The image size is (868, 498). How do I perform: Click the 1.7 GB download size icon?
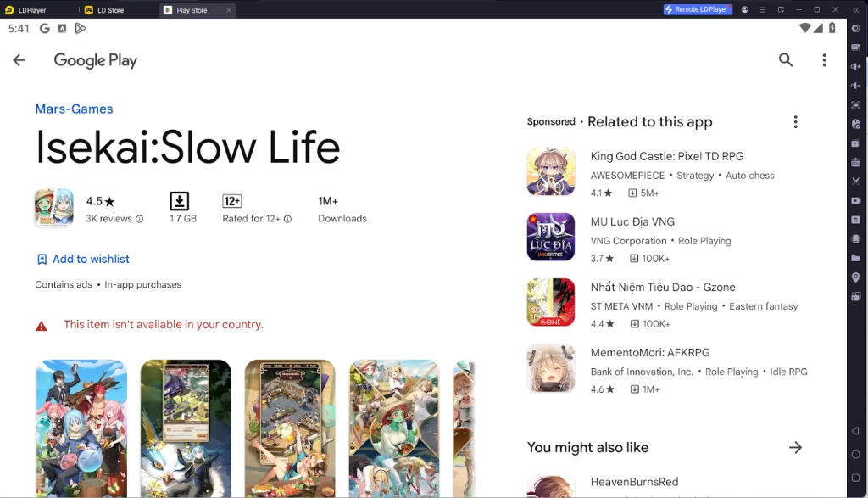[180, 200]
